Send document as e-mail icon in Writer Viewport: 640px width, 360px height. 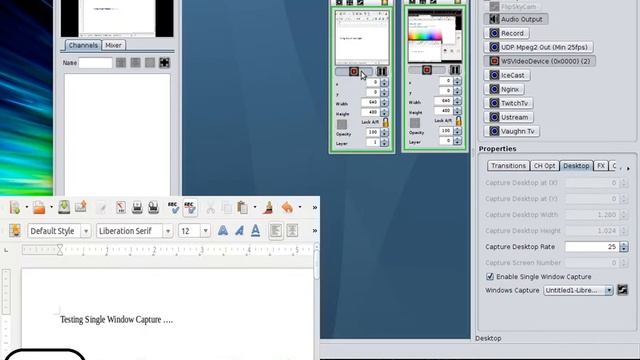pos(81,207)
